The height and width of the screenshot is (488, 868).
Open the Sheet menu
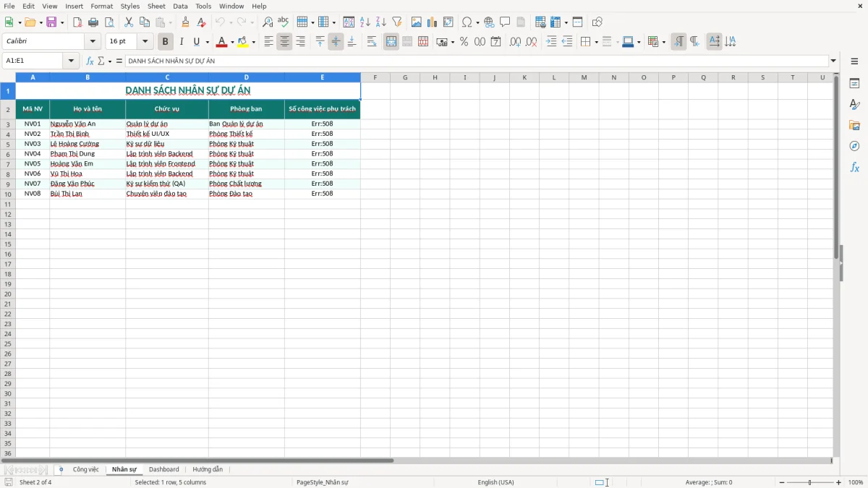point(156,6)
